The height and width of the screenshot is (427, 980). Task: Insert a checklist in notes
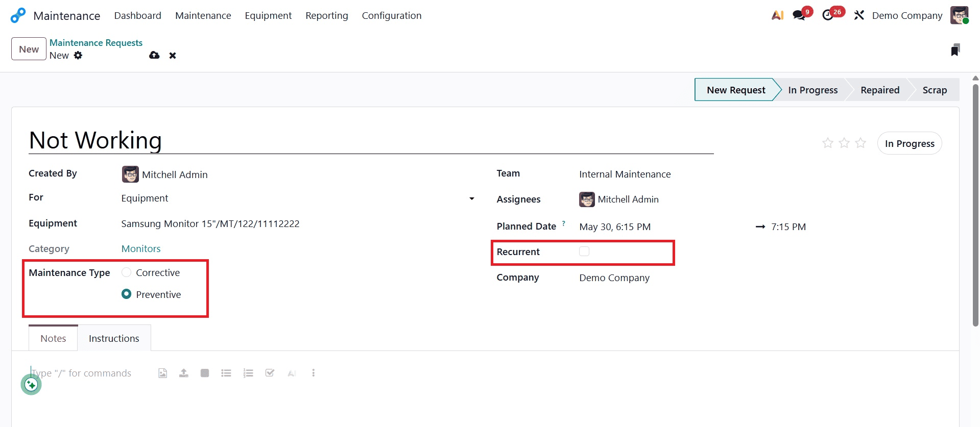coord(270,373)
